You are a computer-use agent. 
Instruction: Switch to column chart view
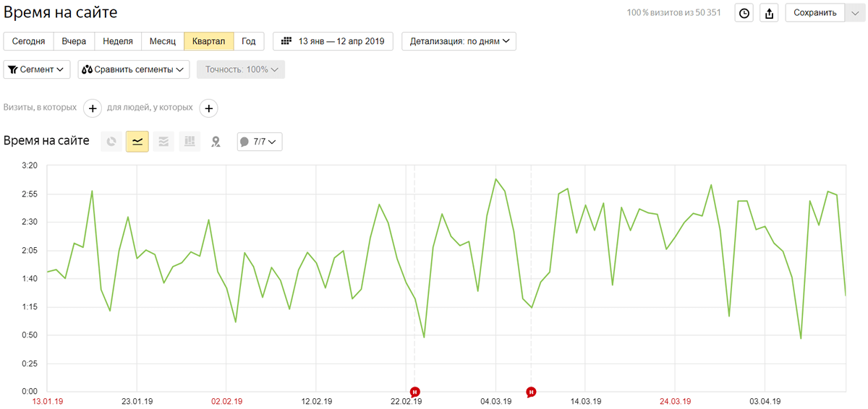[190, 142]
